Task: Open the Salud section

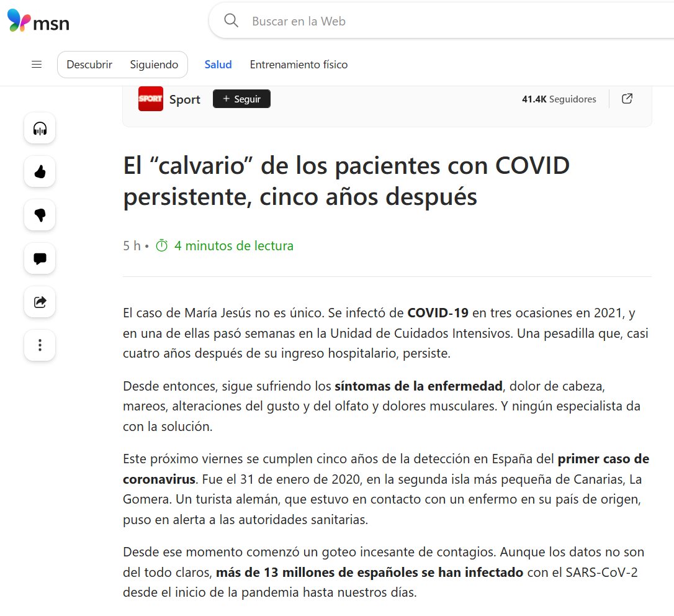Action: pyautogui.click(x=218, y=65)
